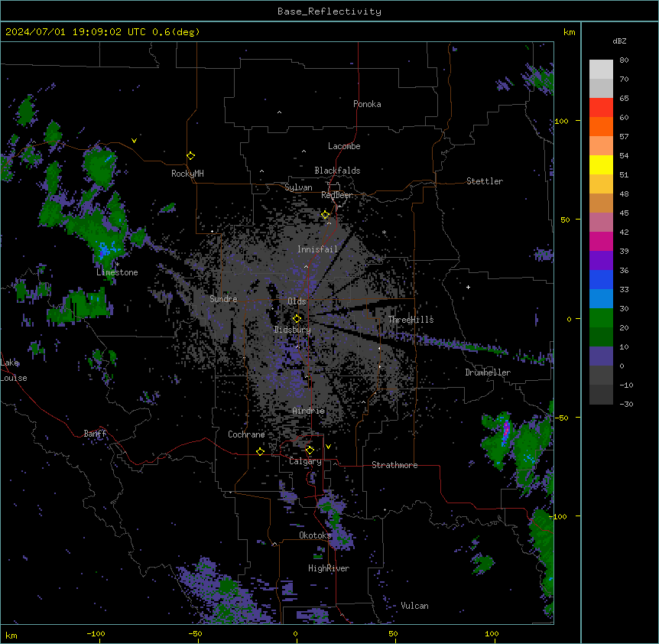Viewport: 659px width, 644px height.
Task: Click the Ponoka city label
Action: tap(367, 104)
